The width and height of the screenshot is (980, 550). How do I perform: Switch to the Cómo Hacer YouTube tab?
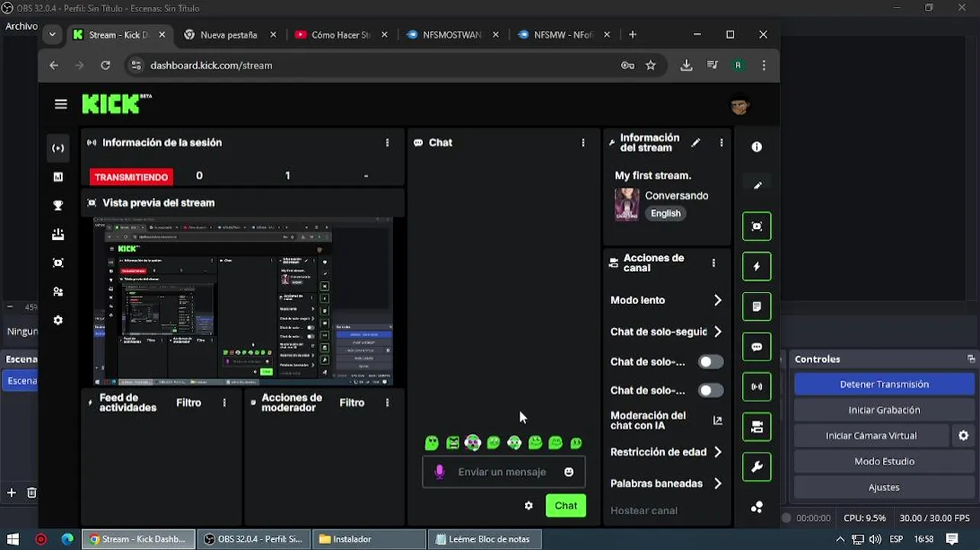pos(341,35)
